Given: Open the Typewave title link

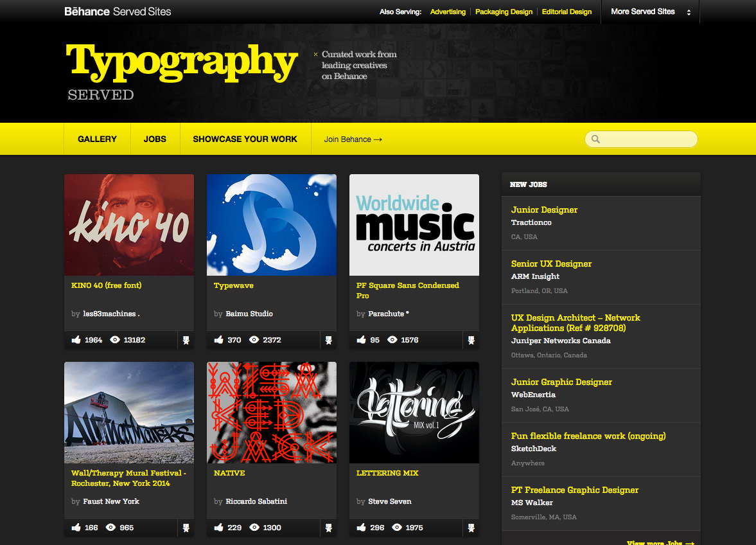Looking at the screenshot, I should pos(234,285).
